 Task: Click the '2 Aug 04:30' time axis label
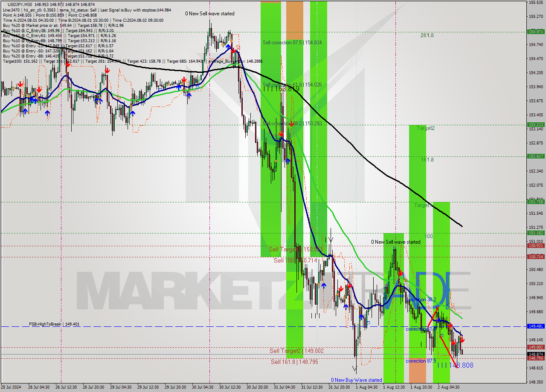click(448, 388)
